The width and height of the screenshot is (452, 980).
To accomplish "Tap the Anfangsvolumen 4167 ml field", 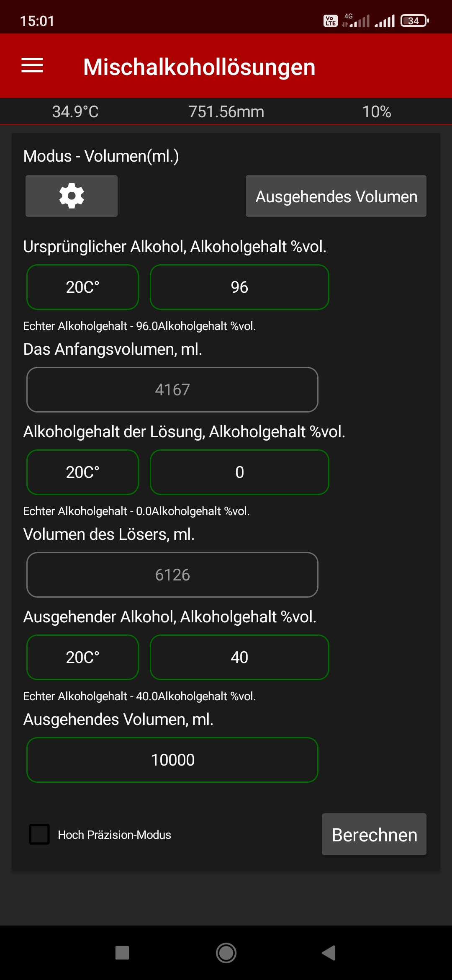I will (172, 390).
